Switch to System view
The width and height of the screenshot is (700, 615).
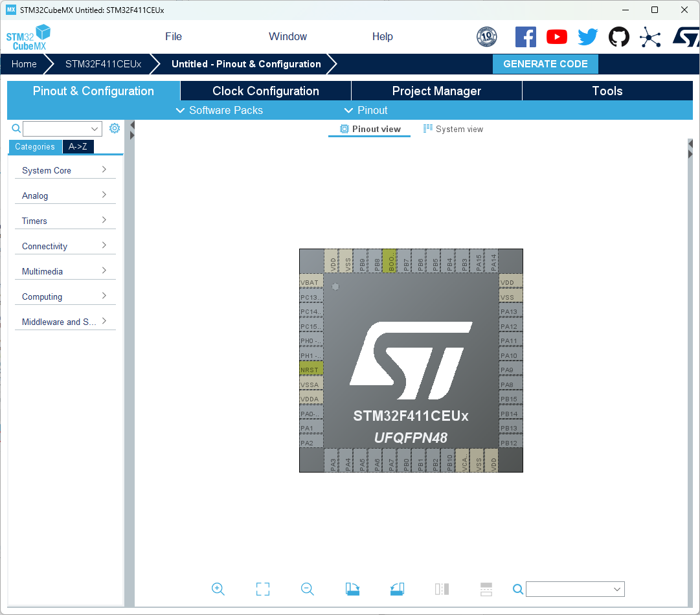point(453,129)
